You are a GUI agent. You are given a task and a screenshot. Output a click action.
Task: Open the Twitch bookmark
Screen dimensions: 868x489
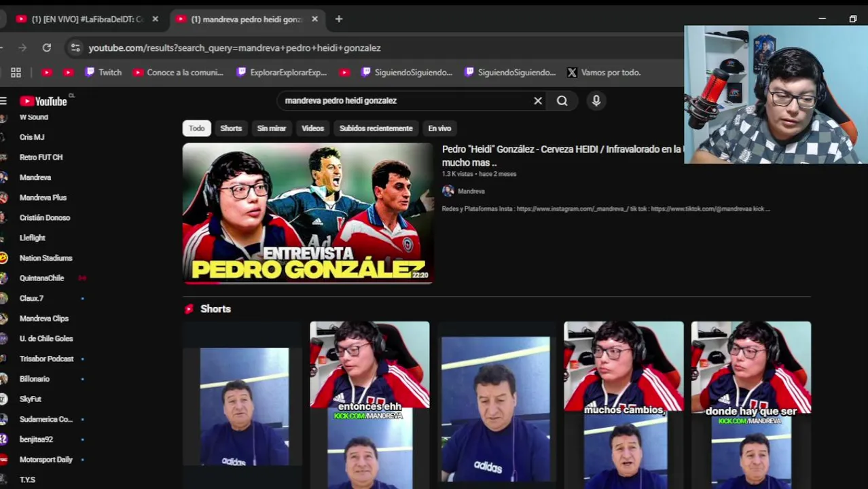[103, 72]
